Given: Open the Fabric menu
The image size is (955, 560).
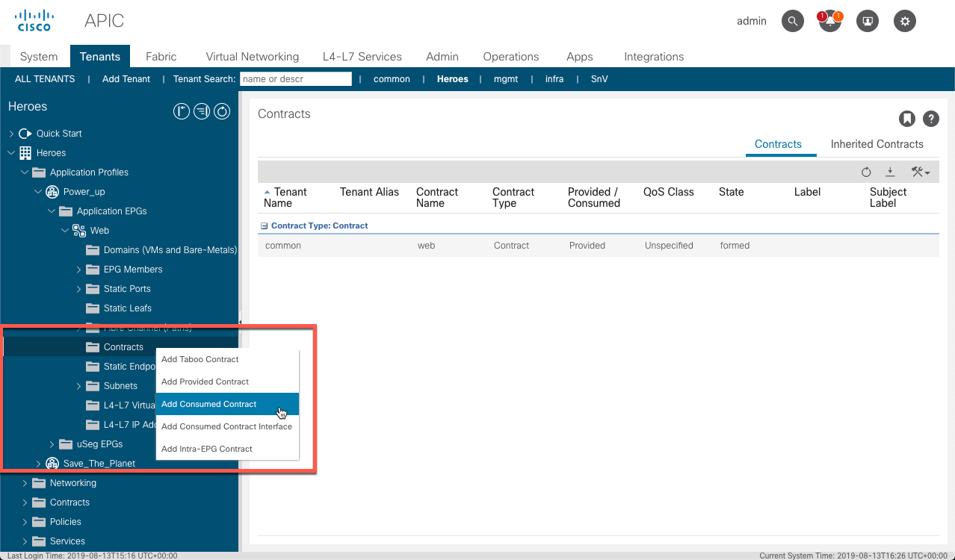Looking at the screenshot, I should (x=161, y=56).
